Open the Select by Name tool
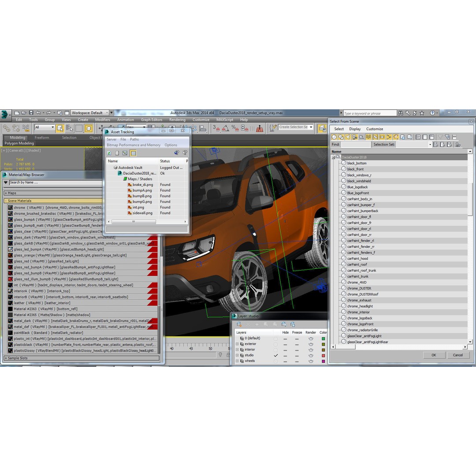 pyautogui.click(x=69, y=128)
